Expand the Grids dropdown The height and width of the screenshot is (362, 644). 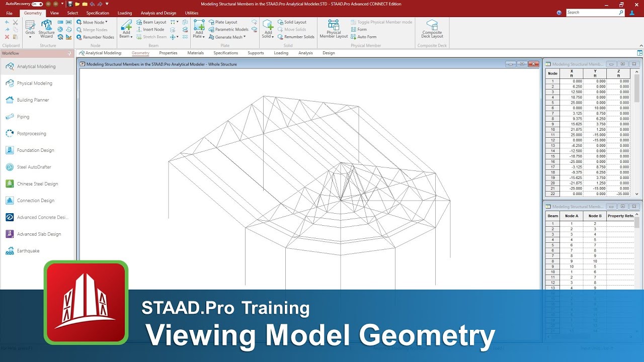click(30, 37)
